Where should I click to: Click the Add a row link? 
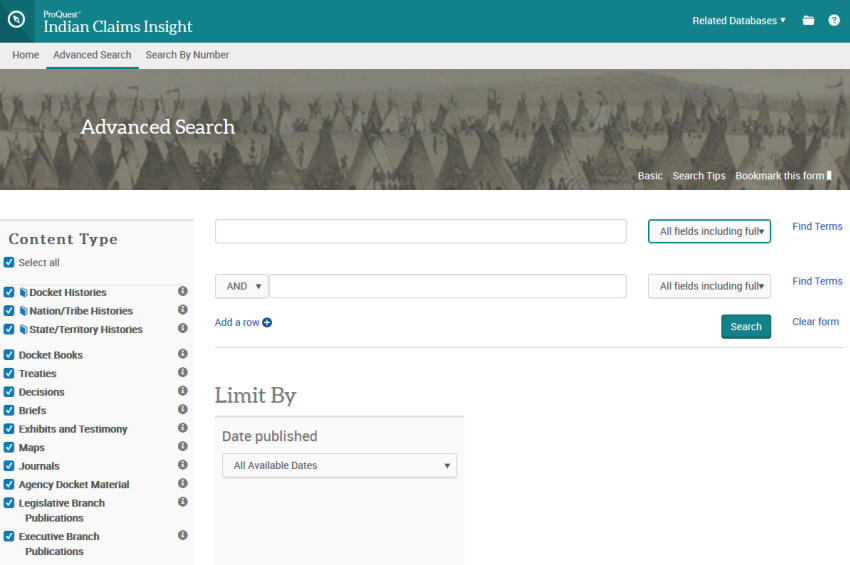(x=237, y=323)
